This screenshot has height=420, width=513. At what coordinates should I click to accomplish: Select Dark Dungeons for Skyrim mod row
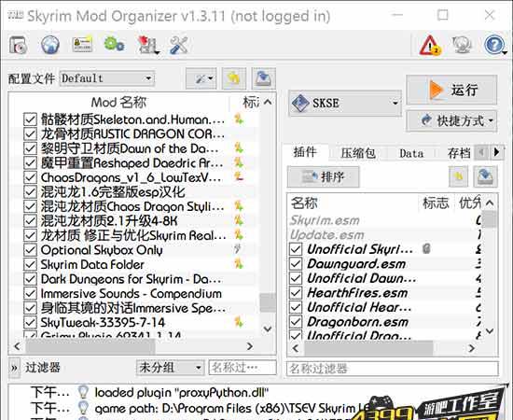[134, 279]
